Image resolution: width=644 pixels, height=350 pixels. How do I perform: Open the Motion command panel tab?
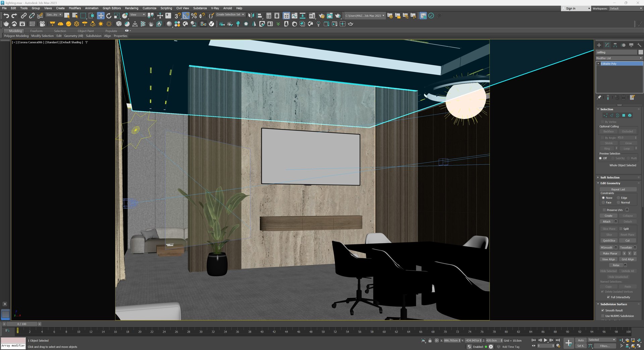tap(623, 45)
